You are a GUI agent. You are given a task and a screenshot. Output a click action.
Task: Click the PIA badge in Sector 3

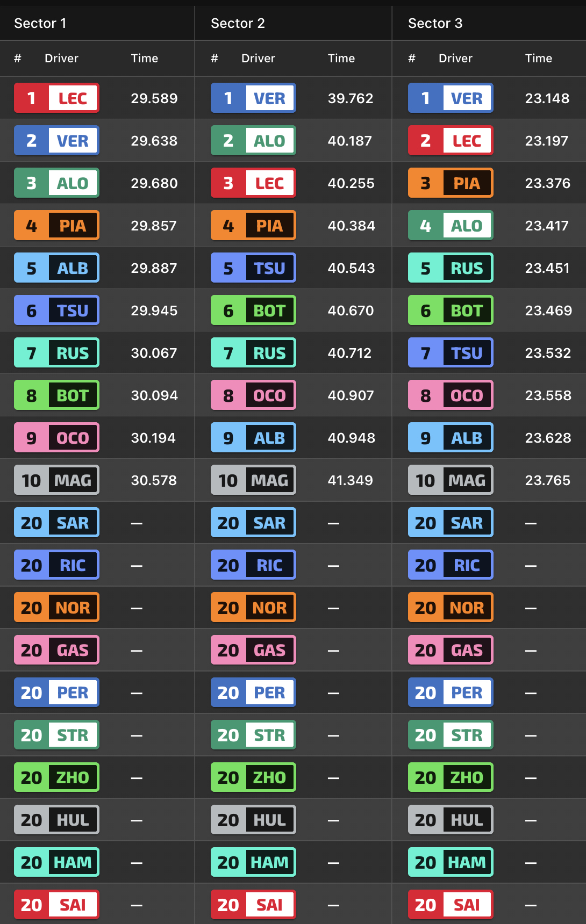coord(451,183)
